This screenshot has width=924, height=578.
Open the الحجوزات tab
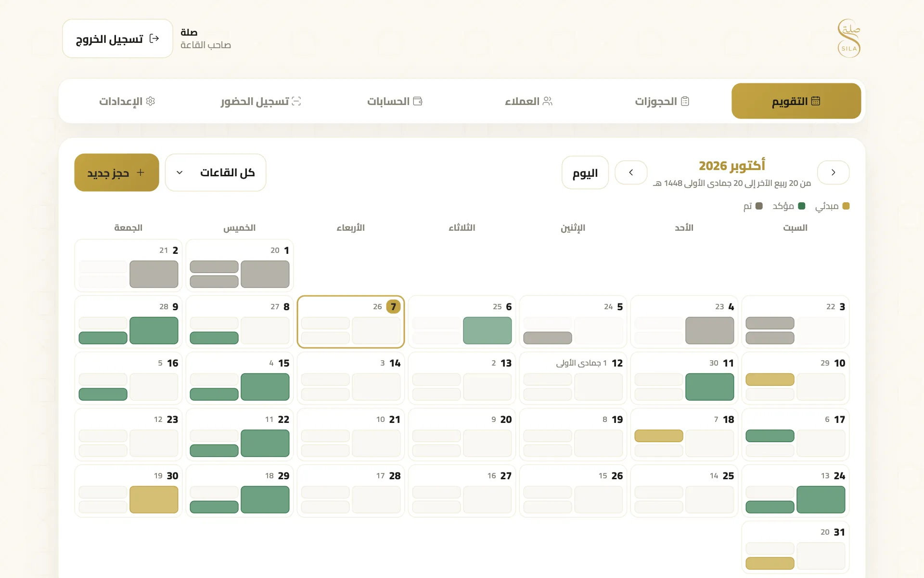coord(662,101)
